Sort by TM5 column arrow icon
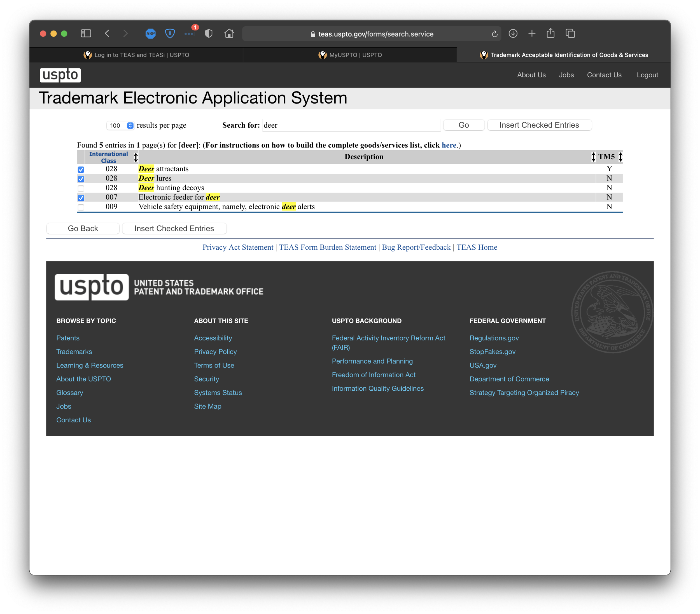 tap(620, 157)
